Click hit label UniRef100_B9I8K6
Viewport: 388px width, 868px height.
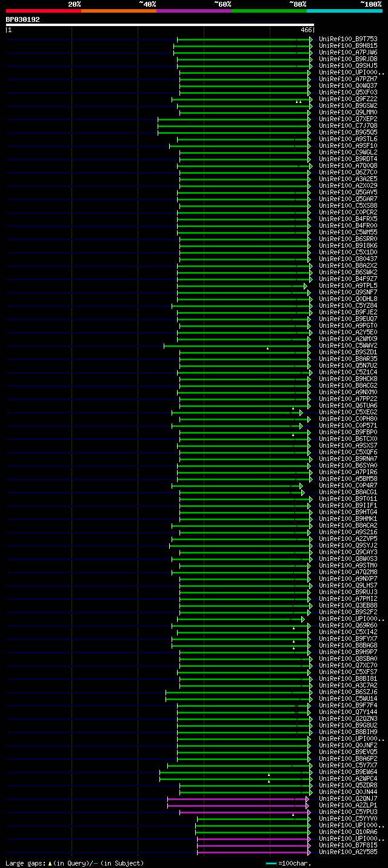[348, 246]
